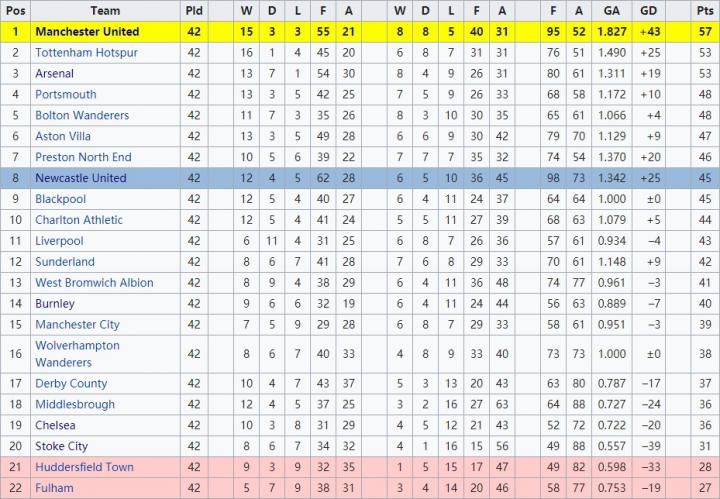Click the Huddersfield Town link
This screenshot has width=720, height=499.
[84, 467]
